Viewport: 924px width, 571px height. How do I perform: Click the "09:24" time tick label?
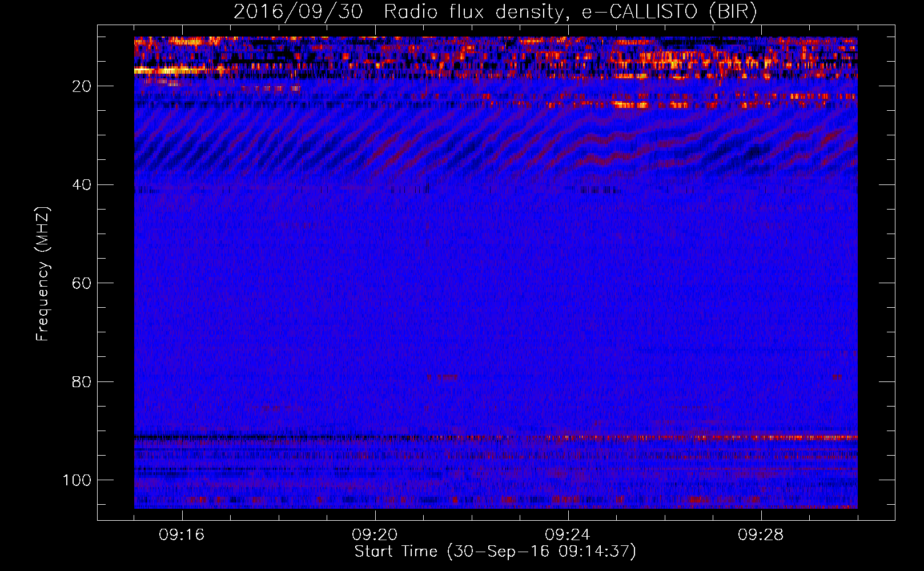pyautogui.click(x=568, y=535)
